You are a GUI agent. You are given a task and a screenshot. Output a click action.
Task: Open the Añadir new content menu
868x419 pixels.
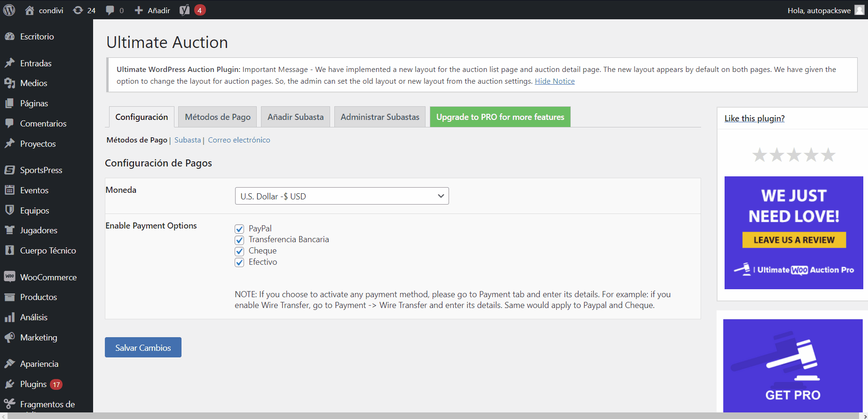click(x=152, y=10)
